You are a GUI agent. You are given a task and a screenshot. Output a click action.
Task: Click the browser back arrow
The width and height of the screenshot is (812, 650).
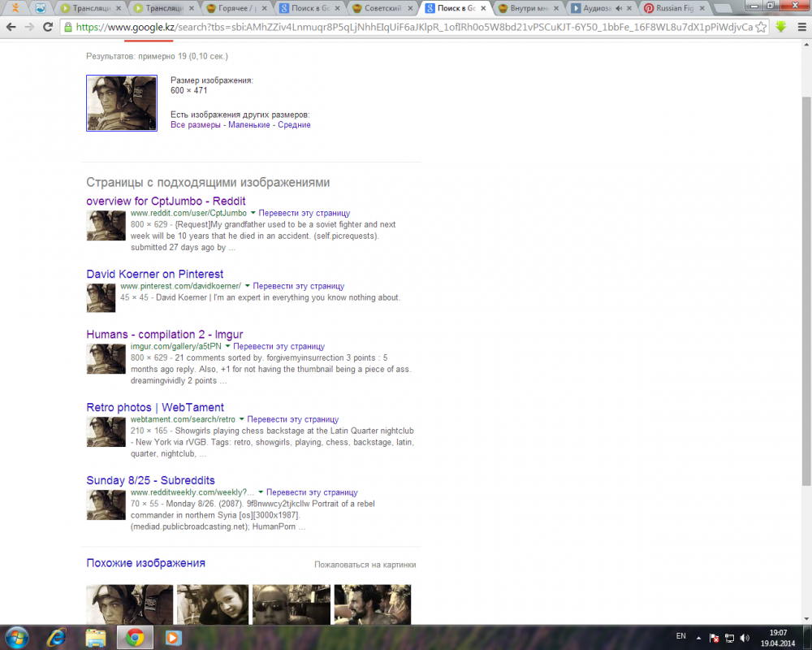coord(11,27)
